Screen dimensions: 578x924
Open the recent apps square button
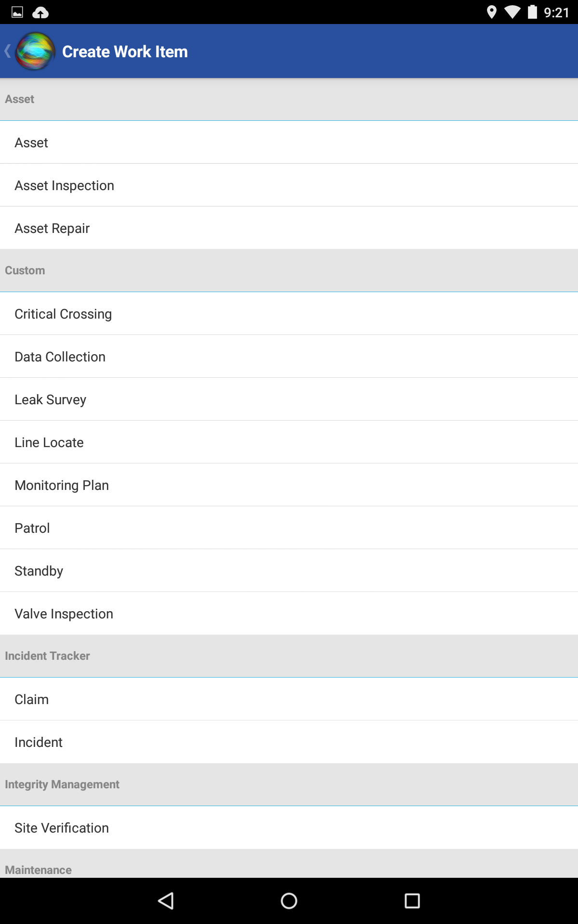point(412,901)
